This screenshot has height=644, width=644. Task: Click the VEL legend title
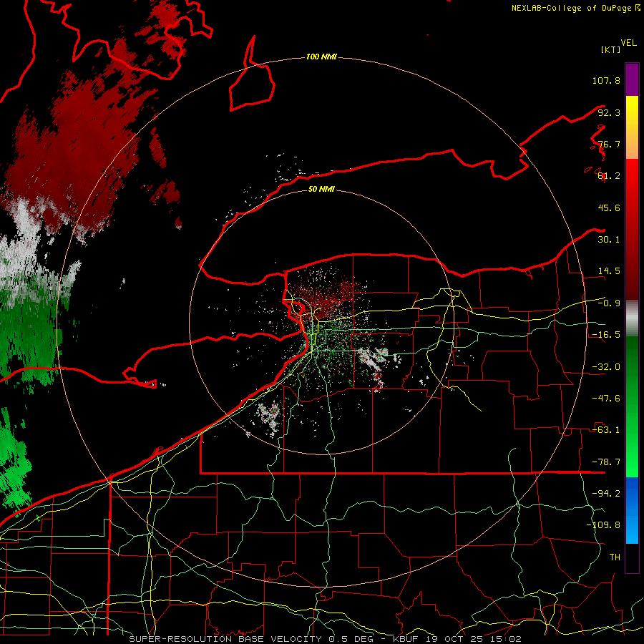click(x=628, y=43)
